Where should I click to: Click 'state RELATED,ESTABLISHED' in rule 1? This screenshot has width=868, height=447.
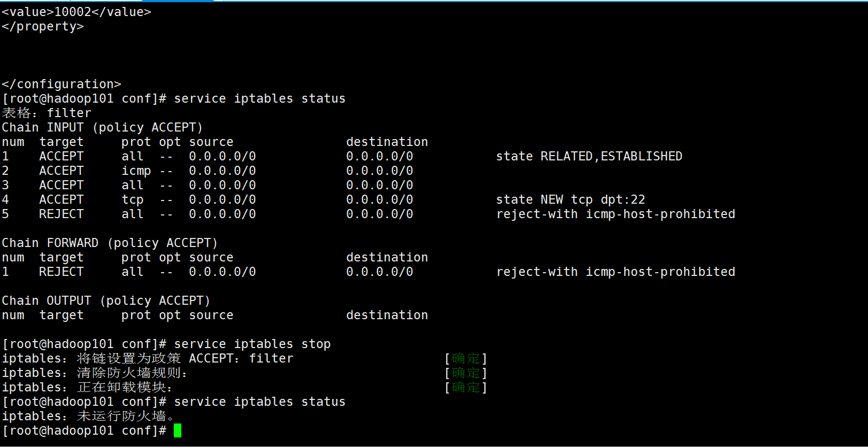tap(589, 156)
